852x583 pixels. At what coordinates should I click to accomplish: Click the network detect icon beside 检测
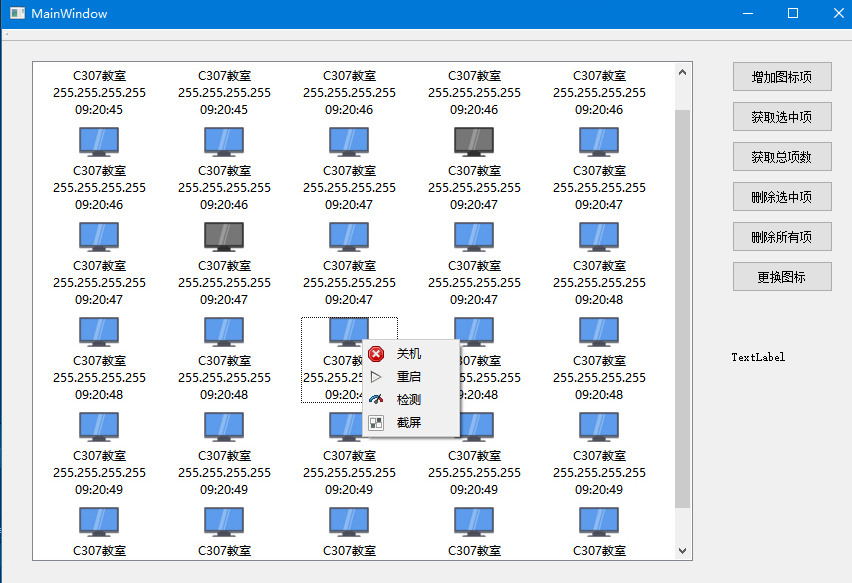(x=375, y=399)
